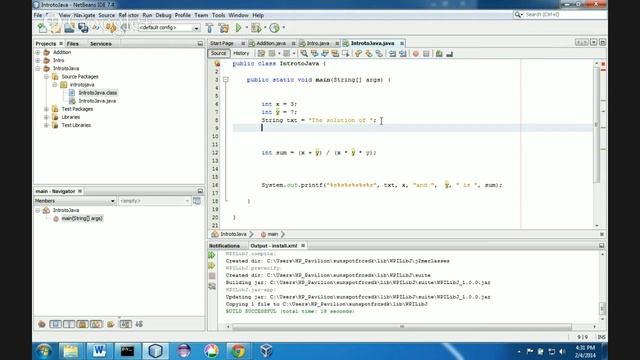The width and height of the screenshot is (640, 360).
Task: Expand the Test Packages node
Action: click(47, 109)
